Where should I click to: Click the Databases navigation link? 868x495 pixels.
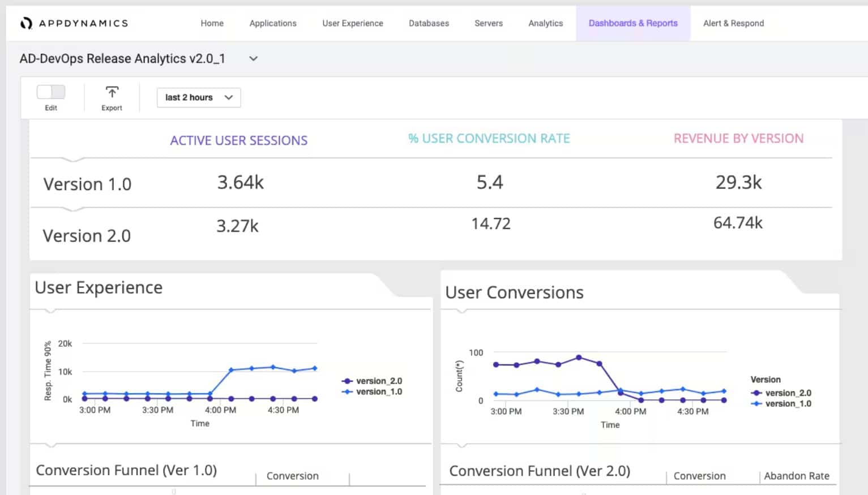pos(429,23)
